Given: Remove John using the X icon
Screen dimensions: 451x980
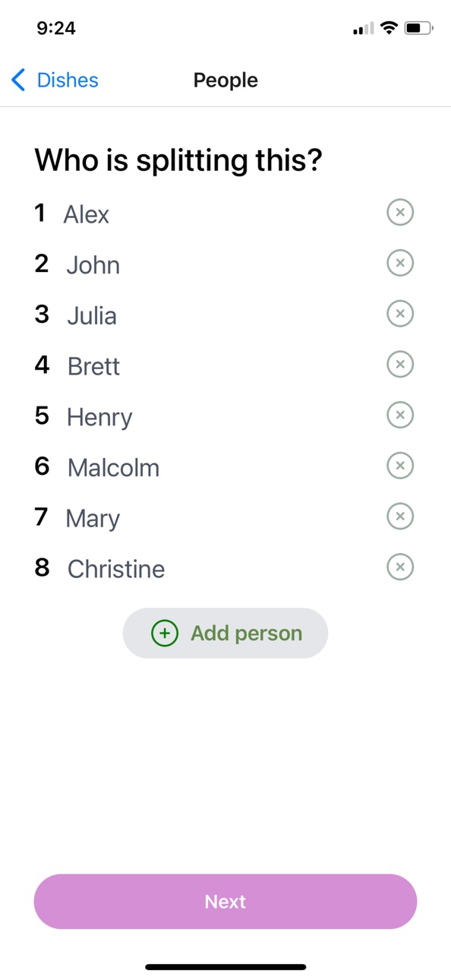Looking at the screenshot, I should (x=400, y=263).
